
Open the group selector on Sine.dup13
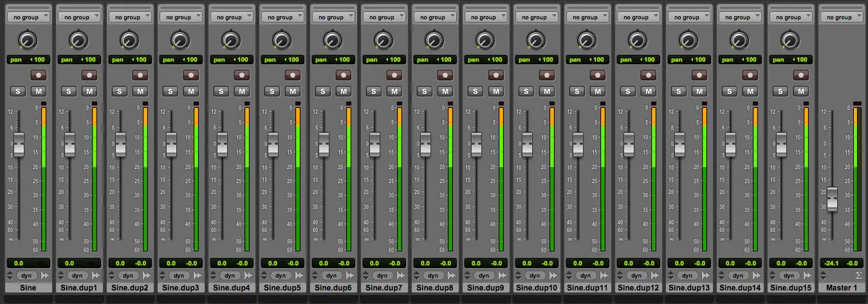point(688,17)
